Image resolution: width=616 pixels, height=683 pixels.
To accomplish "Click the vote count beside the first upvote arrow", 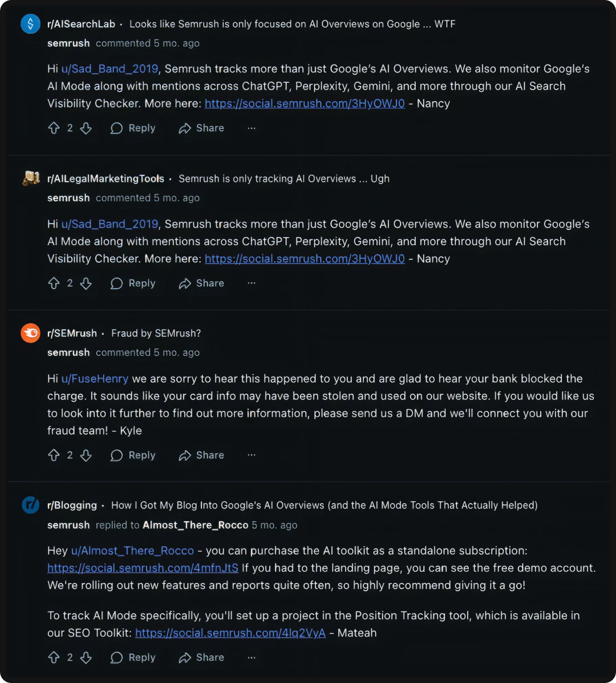I will click(x=70, y=128).
